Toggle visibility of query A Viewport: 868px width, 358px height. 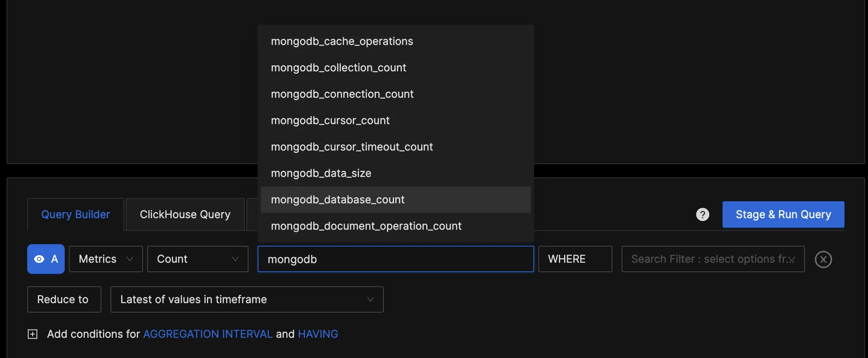click(46, 259)
